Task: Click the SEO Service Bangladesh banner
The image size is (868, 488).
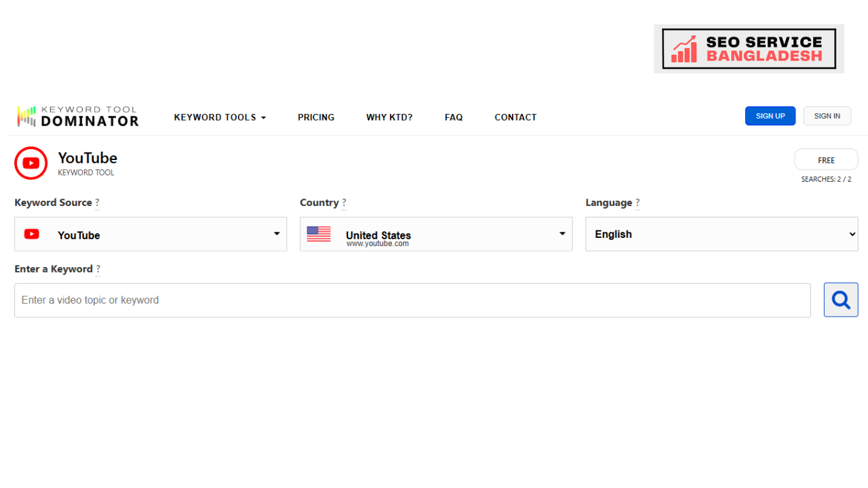Action: pos(749,49)
